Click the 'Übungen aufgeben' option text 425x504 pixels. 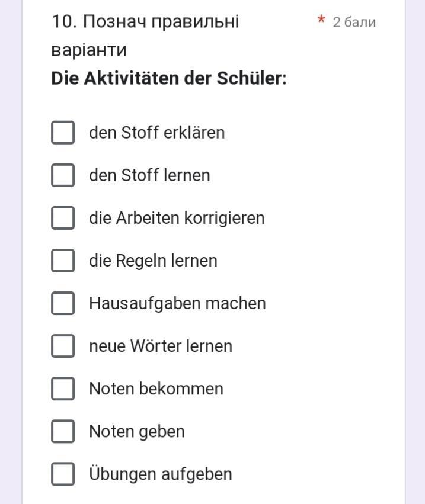[160, 474]
